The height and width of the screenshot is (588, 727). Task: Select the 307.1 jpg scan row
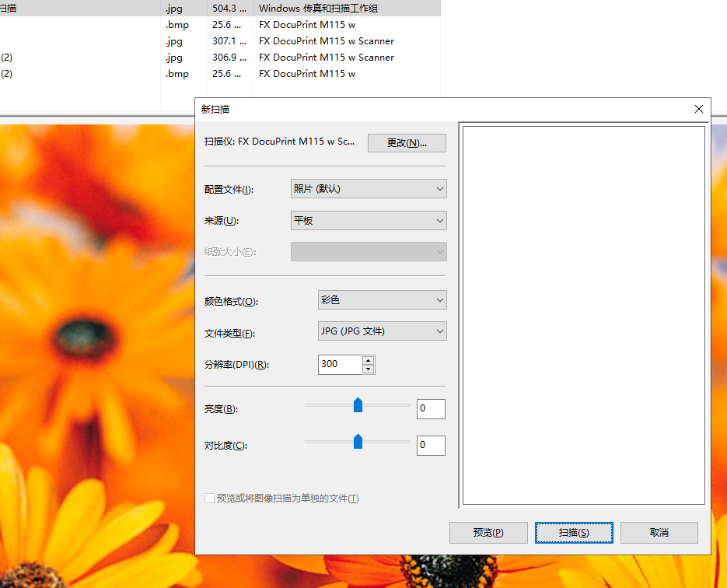click(220, 40)
